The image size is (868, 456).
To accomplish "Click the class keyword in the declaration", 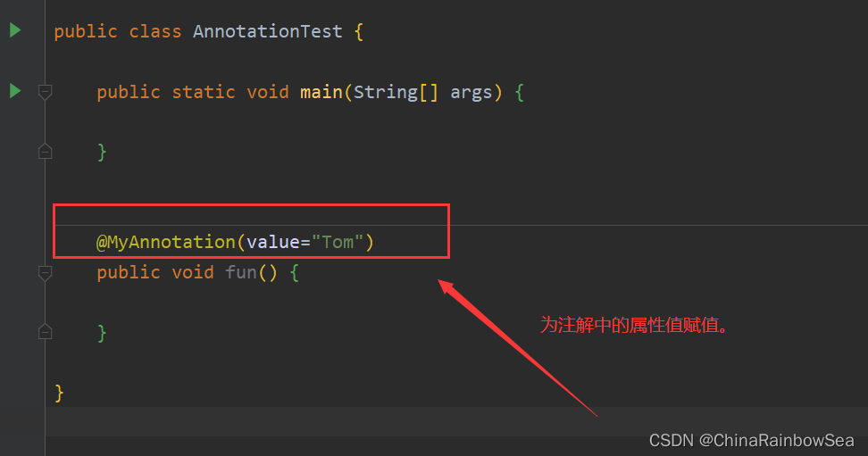I will [155, 31].
